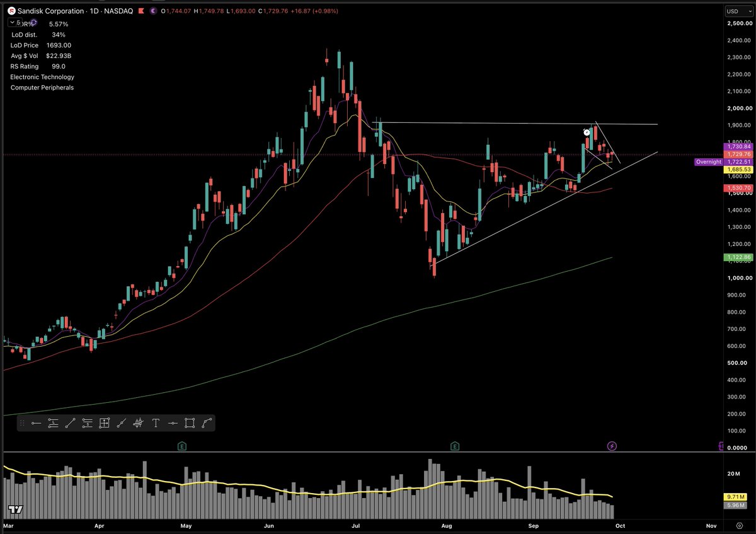Viewport: 756px width, 534px height.
Task: Click the 1,530.70 red moving average label
Action: (x=738, y=188)
